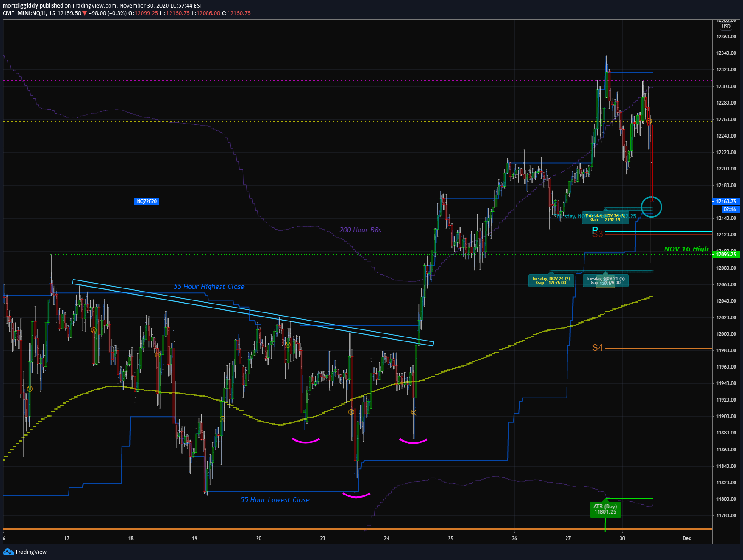
Task: Select the '55 Hour Lowest Close' annotation
Action: click(x=275, y=500)
